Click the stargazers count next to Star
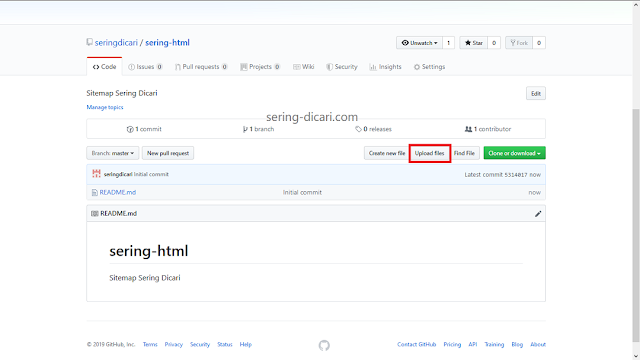Viewport: 640px width, 360px height. [494, 43]
